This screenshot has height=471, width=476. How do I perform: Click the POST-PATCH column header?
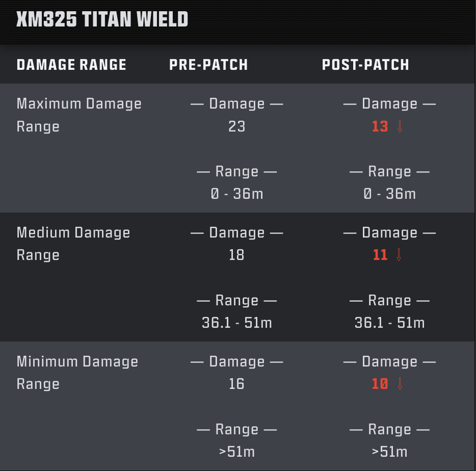pyautogui.click(x=365, y=65)
